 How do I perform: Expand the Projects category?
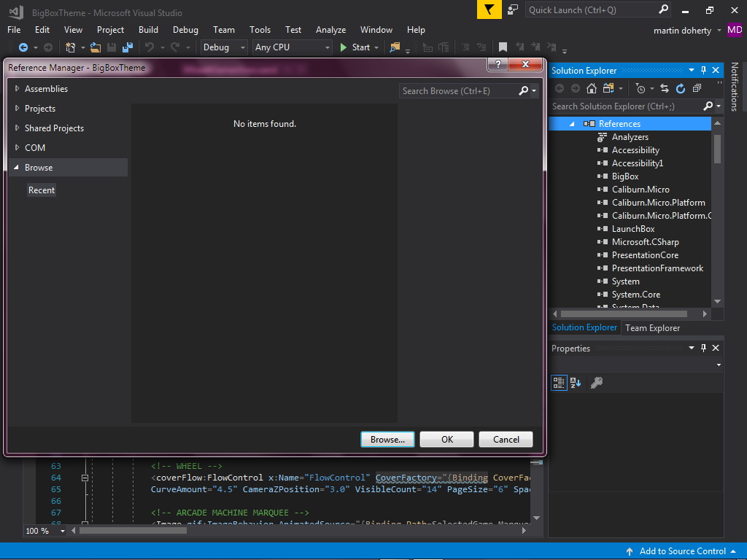tap(18, 108)
